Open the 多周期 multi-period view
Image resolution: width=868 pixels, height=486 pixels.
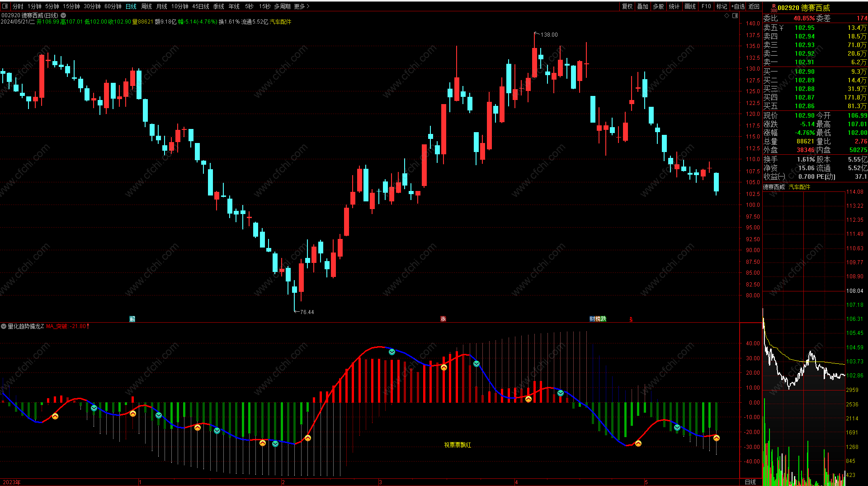(283, 6)
